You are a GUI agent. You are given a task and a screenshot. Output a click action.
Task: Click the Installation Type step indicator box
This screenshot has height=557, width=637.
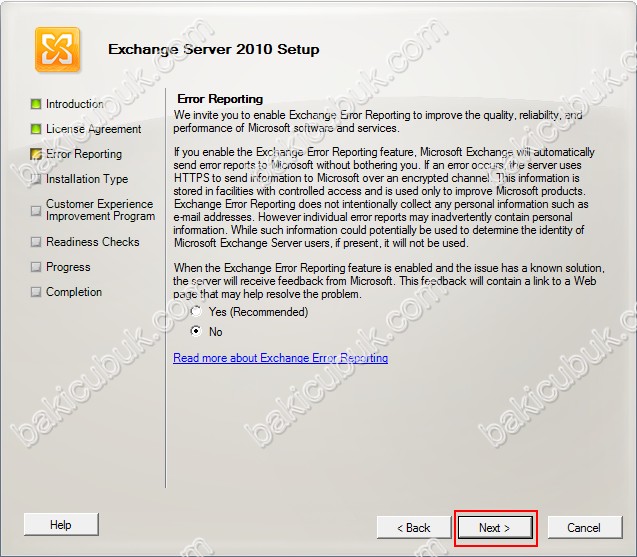pyautogui.click(x=36, y=179)
